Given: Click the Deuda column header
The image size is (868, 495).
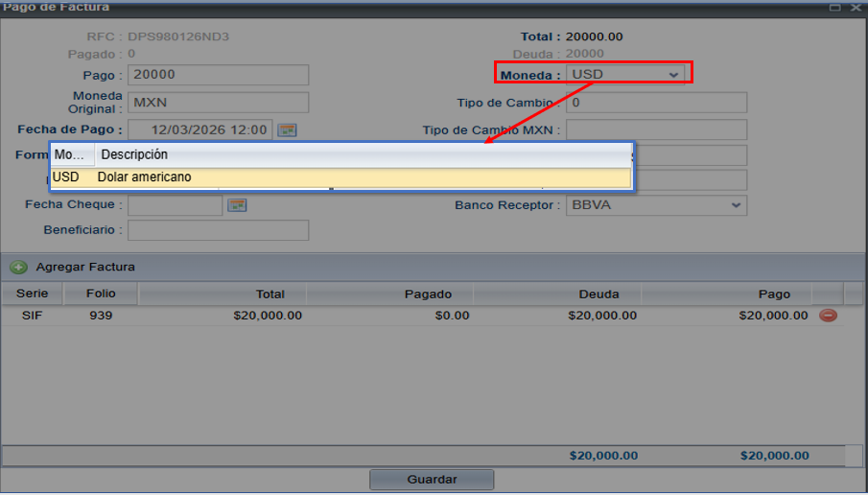Looking at the screenshot, I should 598,295.
